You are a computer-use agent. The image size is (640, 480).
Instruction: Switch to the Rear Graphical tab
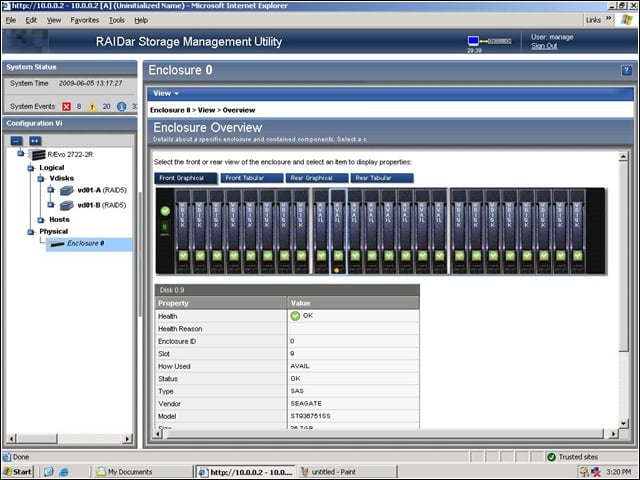[x=317, y=178]
